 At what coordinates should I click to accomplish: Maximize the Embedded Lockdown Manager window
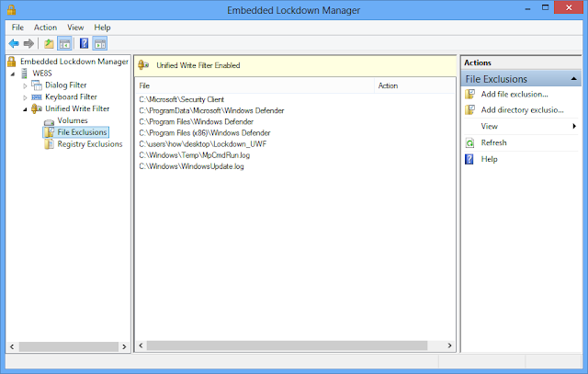pos(545,7)
